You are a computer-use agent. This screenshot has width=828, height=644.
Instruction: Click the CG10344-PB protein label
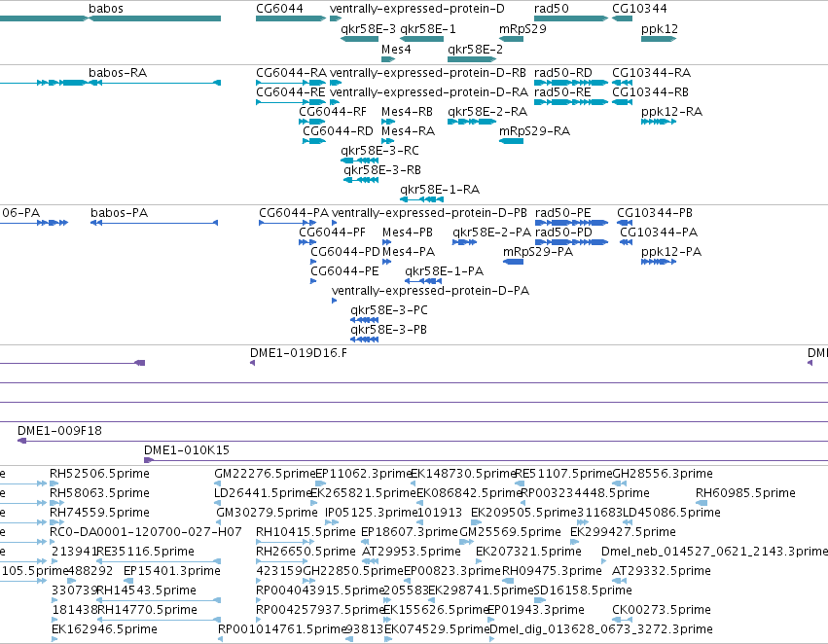click(655, 213)
